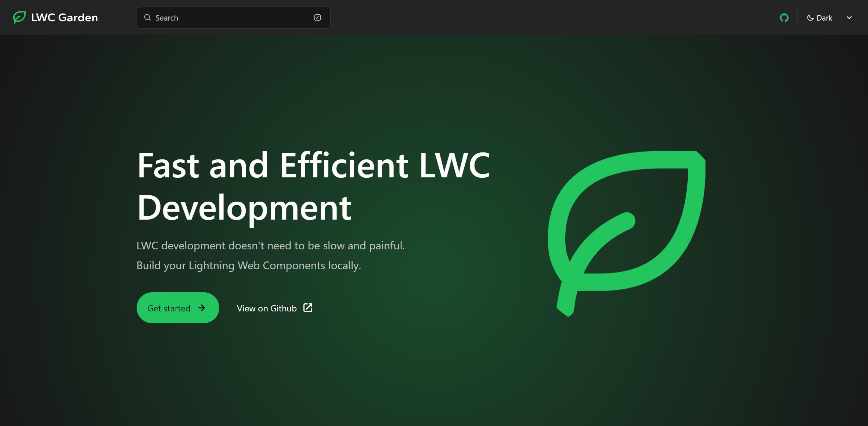Open the GitHub icon in top bar
The width and height of the screenshot is (868, 426).
[x=784, y=18]
